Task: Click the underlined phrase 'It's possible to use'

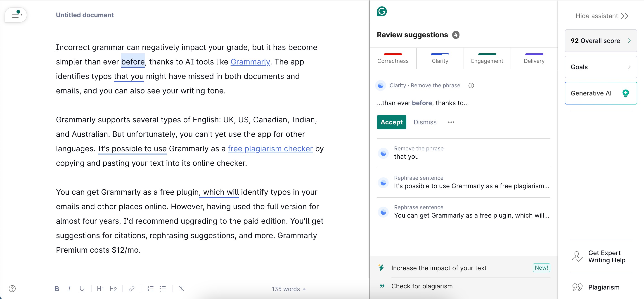Action: [132, 149]
